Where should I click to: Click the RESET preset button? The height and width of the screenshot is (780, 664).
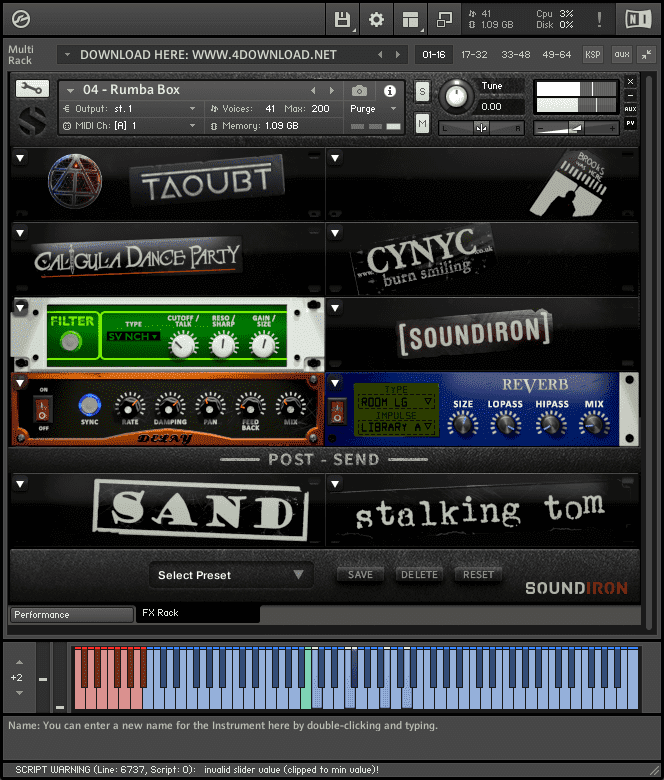[478, 575]
